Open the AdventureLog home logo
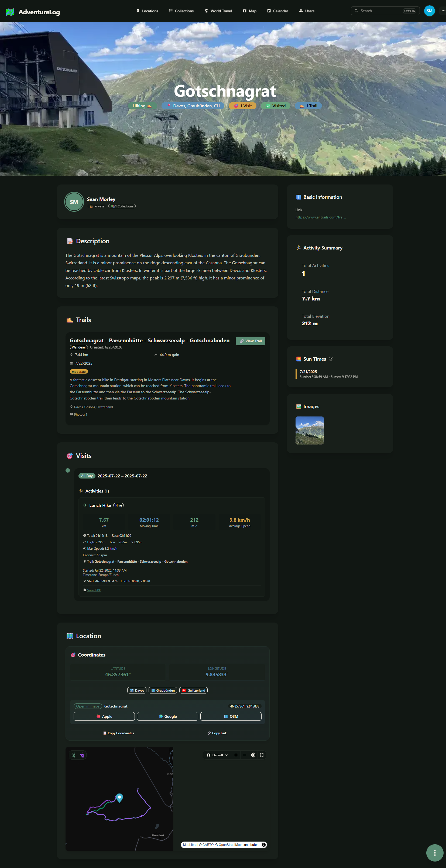 (x=33, y=12)
